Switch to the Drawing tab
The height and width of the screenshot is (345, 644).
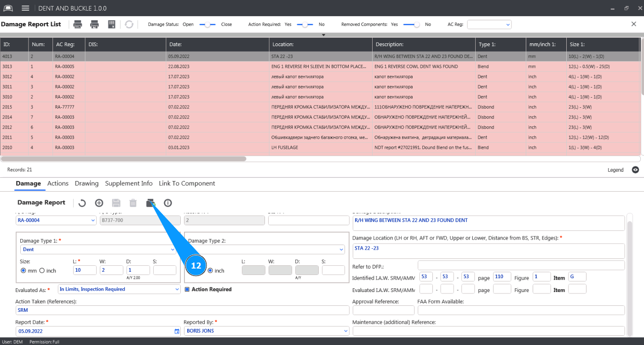86,183
